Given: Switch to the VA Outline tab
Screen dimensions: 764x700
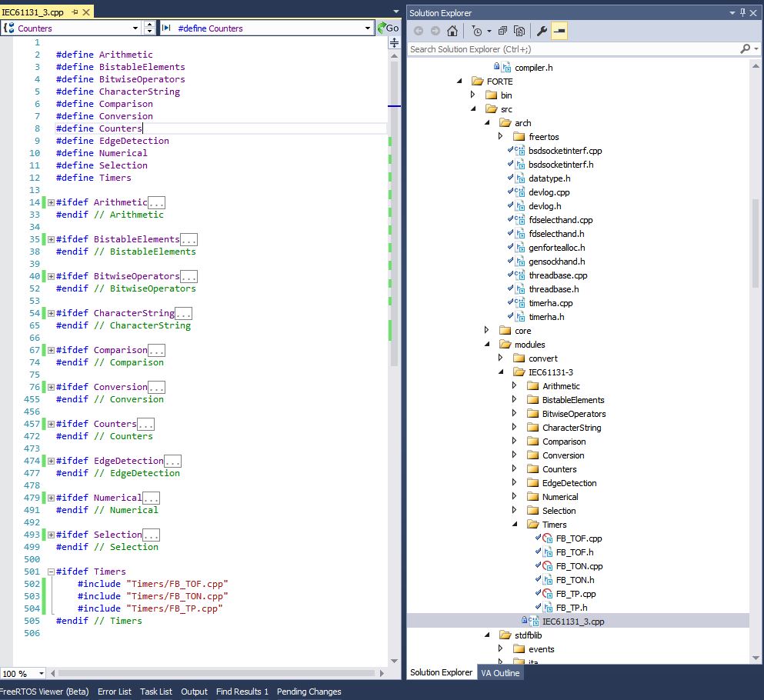Looking at the screenshot, I should [x=500, y=673].
